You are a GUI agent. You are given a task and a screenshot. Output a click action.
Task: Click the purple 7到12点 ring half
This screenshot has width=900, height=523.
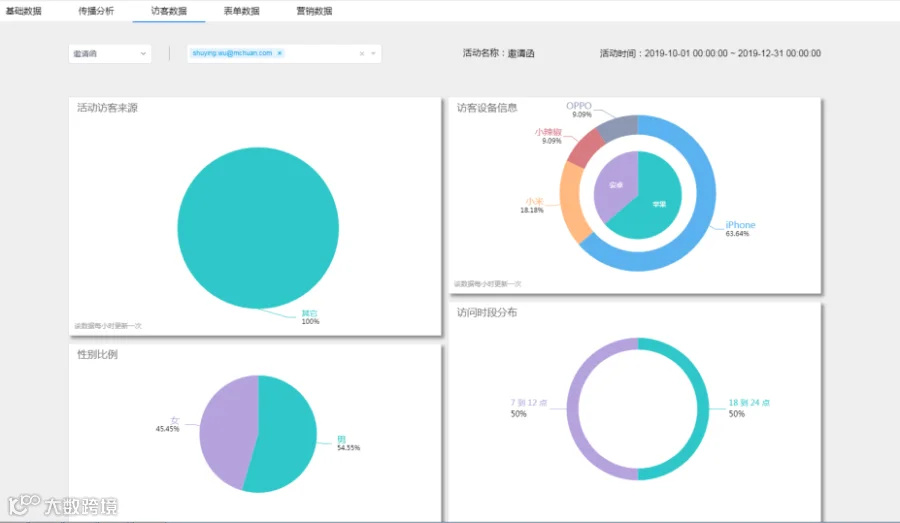(x=573, y=409)
